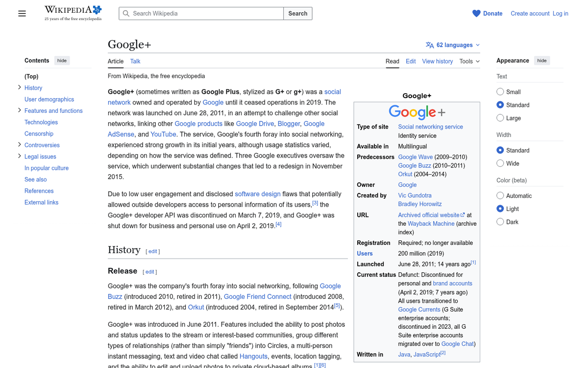Open the View history tab
This screenshot has width=588, height=368.
tap(437, 61)
